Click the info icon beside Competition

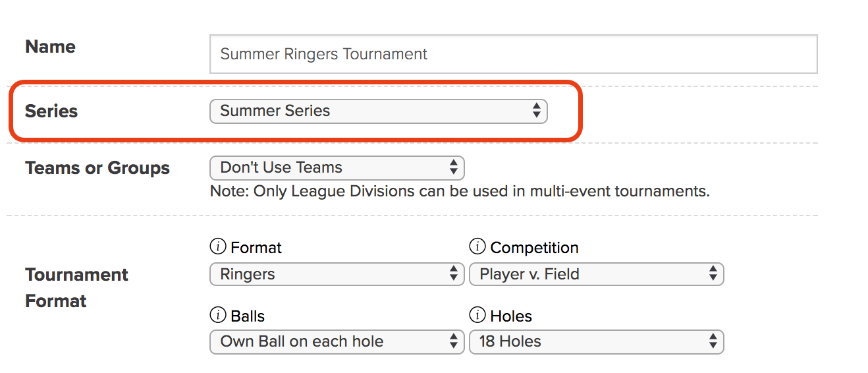[x=477, y=247]
